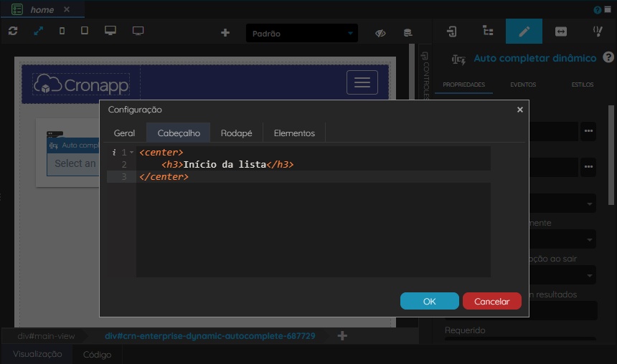Click the plus icon after breadcrumb
Image resolution: width=617 pixels, height=364 pixels.
coord(342,336)
